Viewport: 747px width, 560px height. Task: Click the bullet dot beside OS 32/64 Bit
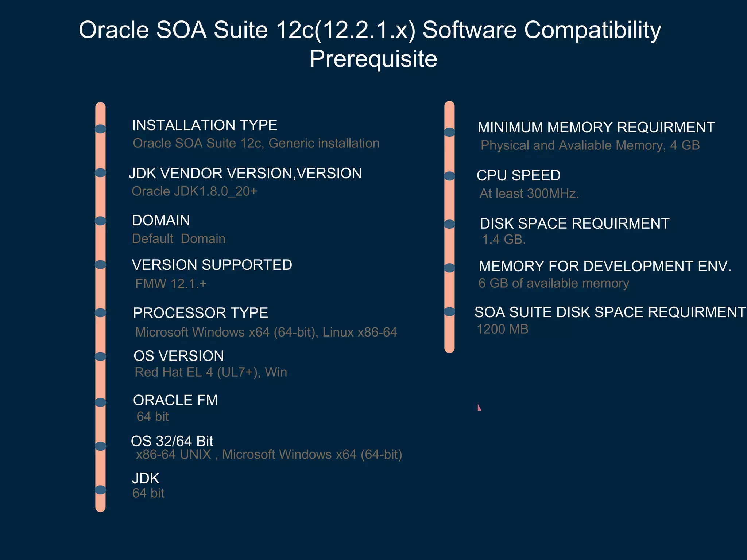tap(101, 446)
